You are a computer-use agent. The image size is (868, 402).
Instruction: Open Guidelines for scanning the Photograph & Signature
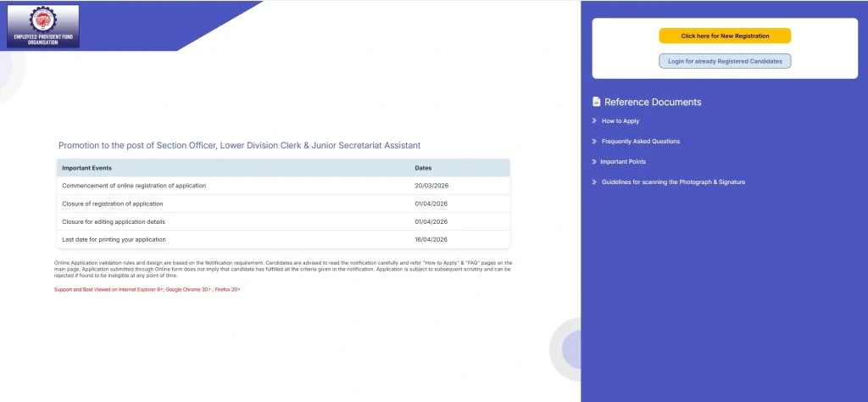pyautogui.click(x=673, y=182)
